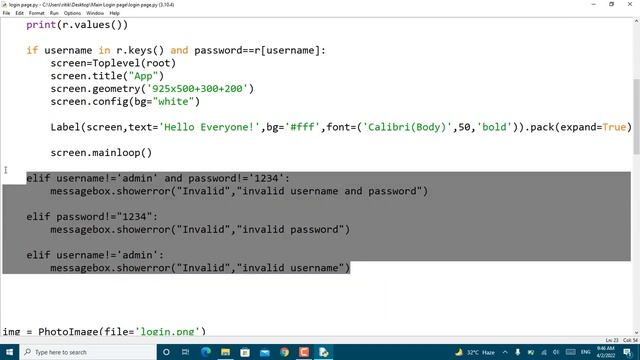This screenshot has height=360, width=640.
Task: Click 'screen=Toplevel(root)' code line
Action: pyautogui.click(x=113, y=63)
